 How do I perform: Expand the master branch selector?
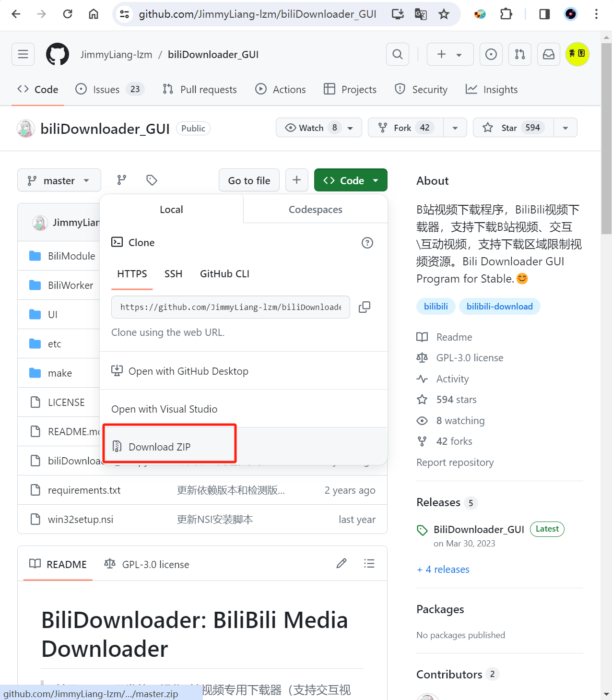click(59, 180)
